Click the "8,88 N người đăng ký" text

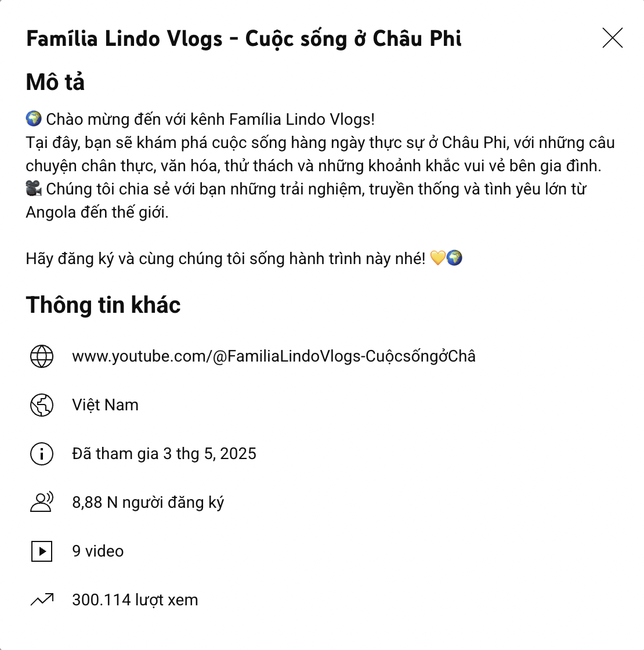coord(148,503)
